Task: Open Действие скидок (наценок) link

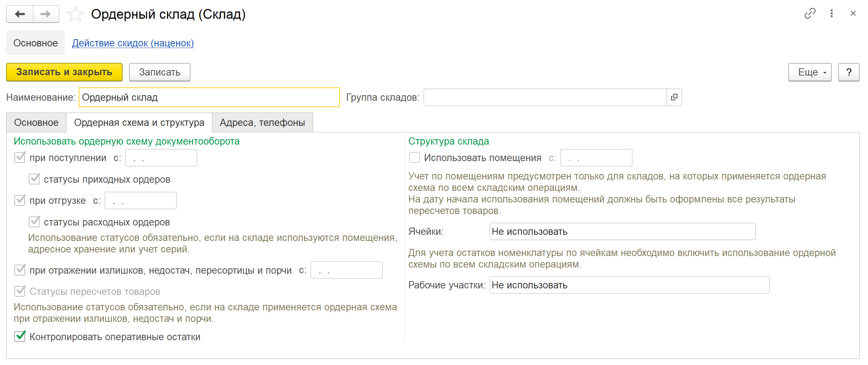Action: pos(133,43)
